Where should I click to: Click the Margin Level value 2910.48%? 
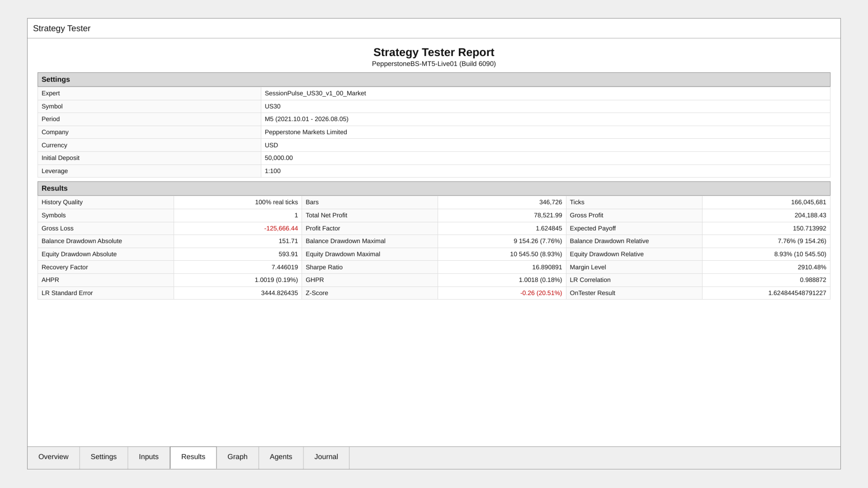pos(812,267)
